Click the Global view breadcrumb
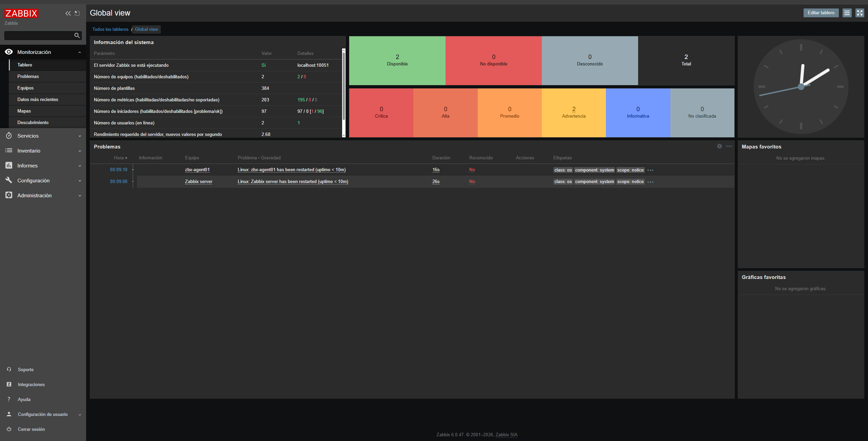Screen dimensions: 868x441 click(x=146, y=29)
